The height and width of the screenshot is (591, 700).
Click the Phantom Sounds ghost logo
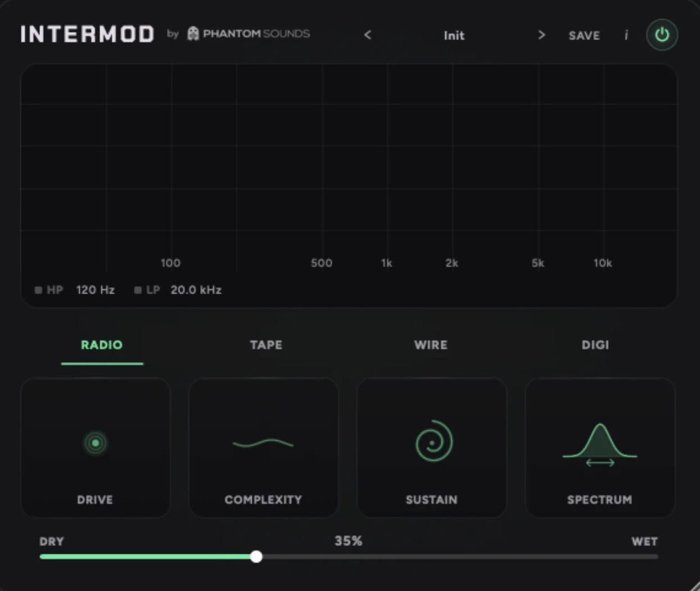pyautogui.click(x=193, y=34)
